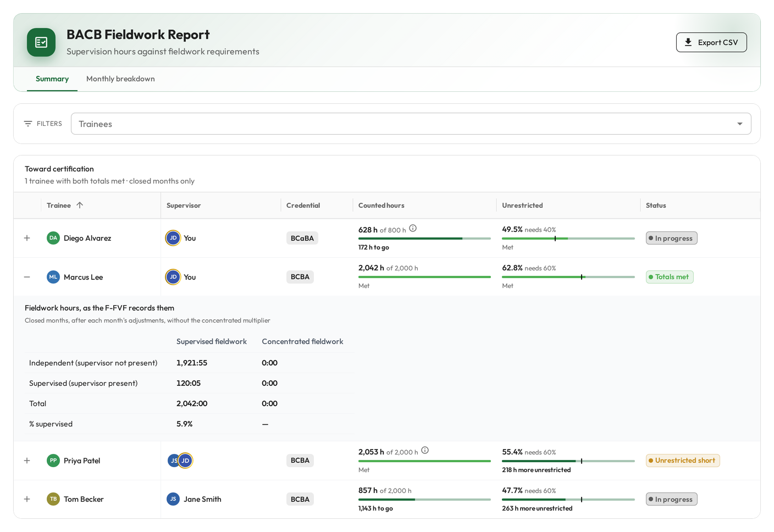Image resolution: width=774 pixels, height=532 pixels.
Task: Switch to the Summary tab
Action: click(52, 79)
